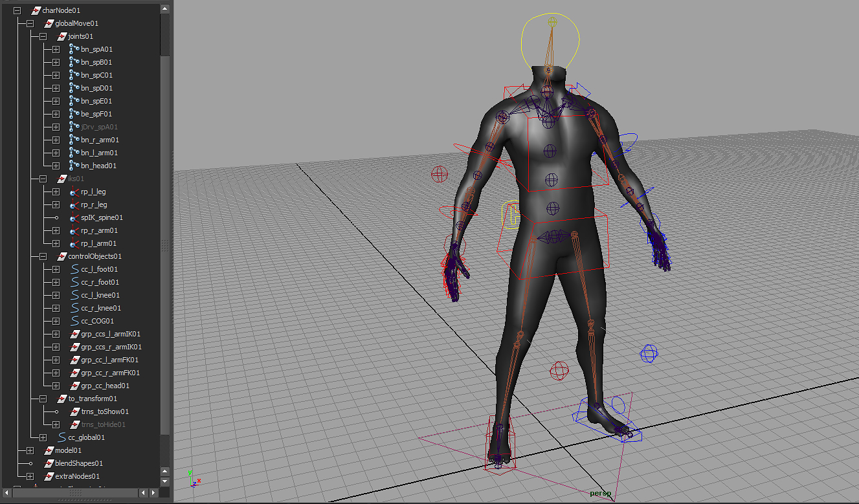Viewport: 859px width, 504px height.
Task: Click the group icon for grp_ccs_l_armIK01
Action: point(74,334)
